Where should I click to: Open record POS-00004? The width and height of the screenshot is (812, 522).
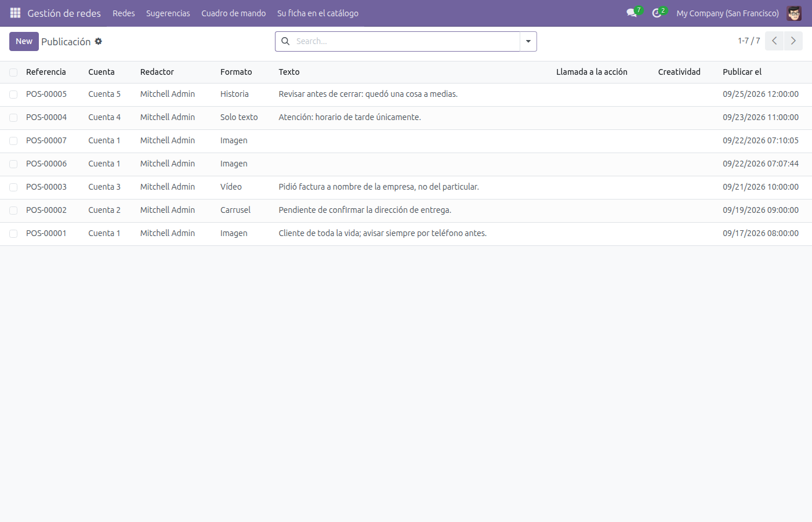[x=46, y=117]
